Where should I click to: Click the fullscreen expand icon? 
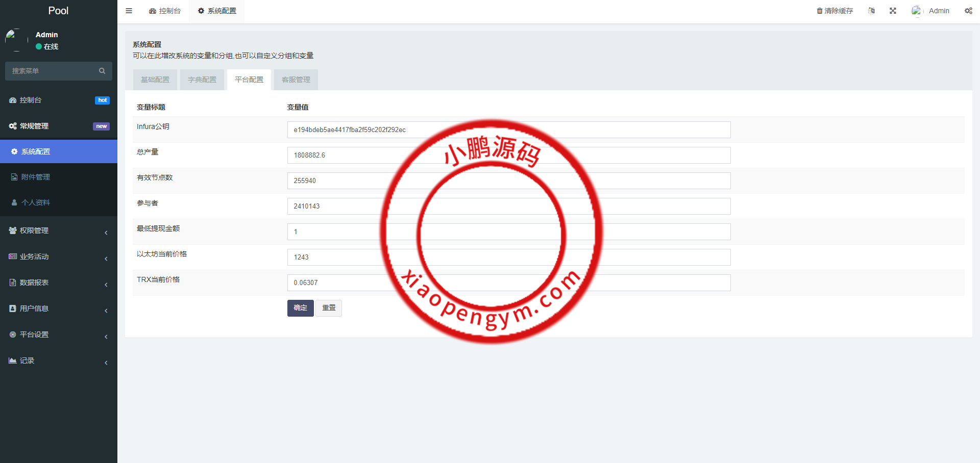click(893, 11)
